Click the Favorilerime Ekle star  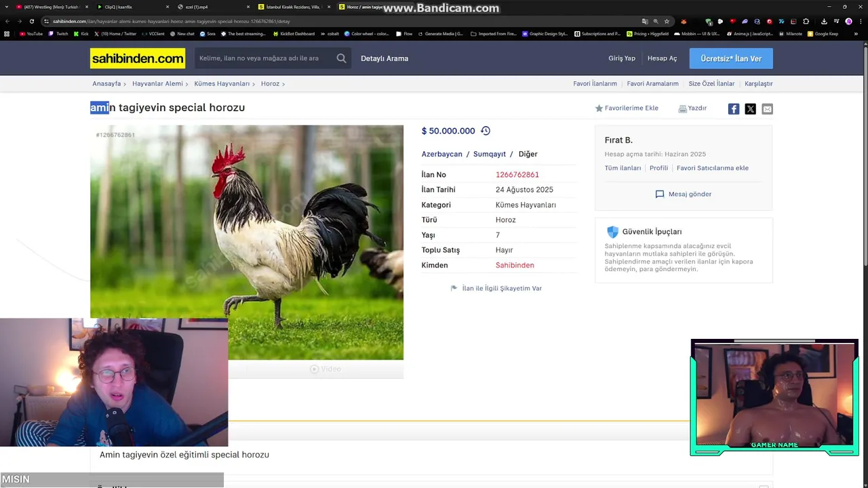(599, 108)
